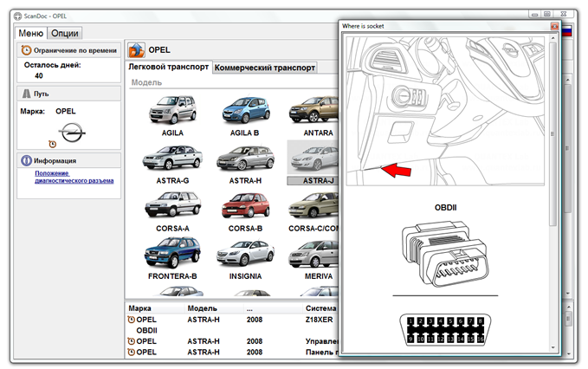Viewport: 588px width, 369px height.
Task: Select the CORSA-C car model
Action: click(313, 212)
